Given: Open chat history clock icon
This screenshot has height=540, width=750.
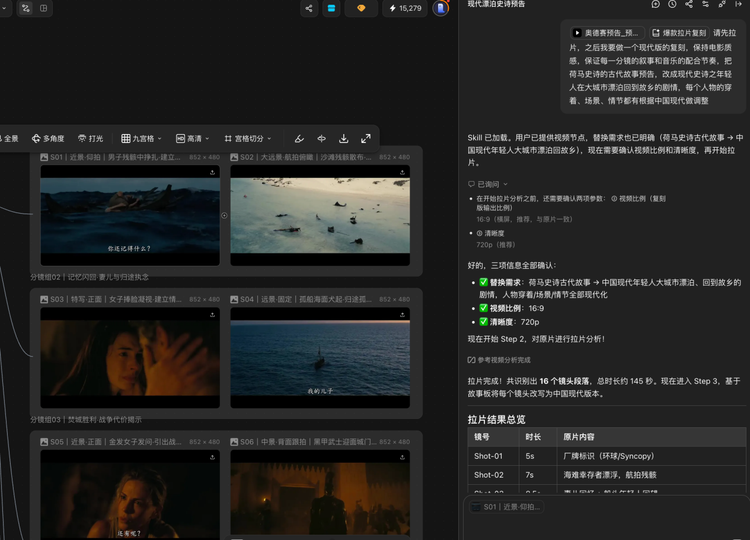Looking at the screenshot, I should pos(672,4).
